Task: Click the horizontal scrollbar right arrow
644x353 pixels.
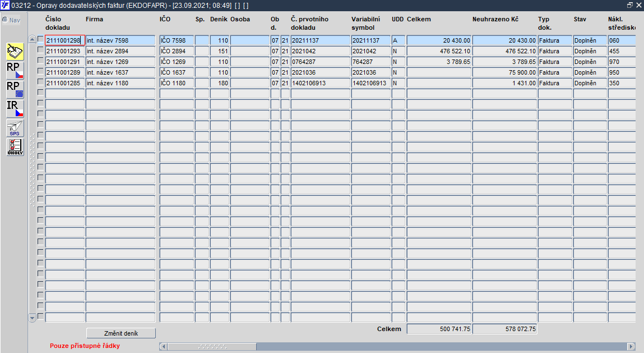Action: [631, 346]
